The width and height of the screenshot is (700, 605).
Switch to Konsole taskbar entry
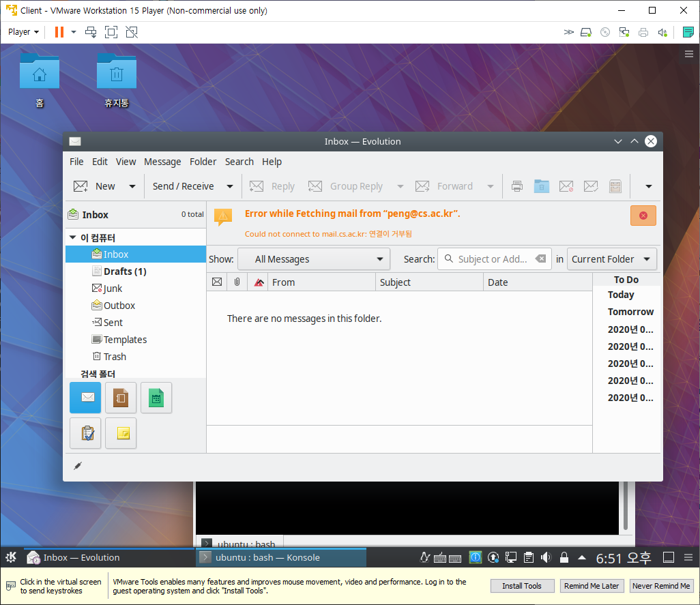pyautogui.click(x=281, y=557)
